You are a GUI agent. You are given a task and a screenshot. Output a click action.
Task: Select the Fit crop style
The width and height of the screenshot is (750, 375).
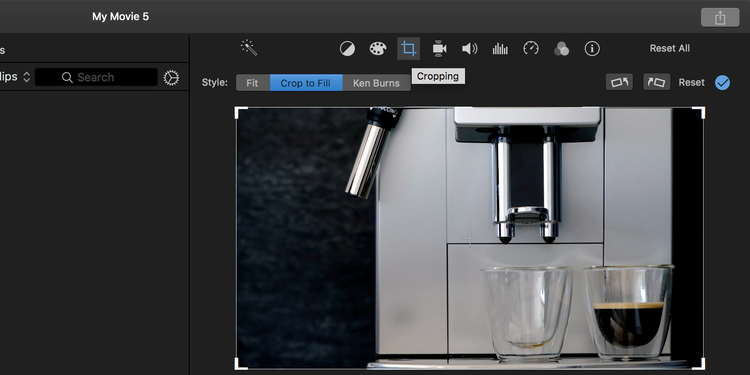click(x=253, y=83)
